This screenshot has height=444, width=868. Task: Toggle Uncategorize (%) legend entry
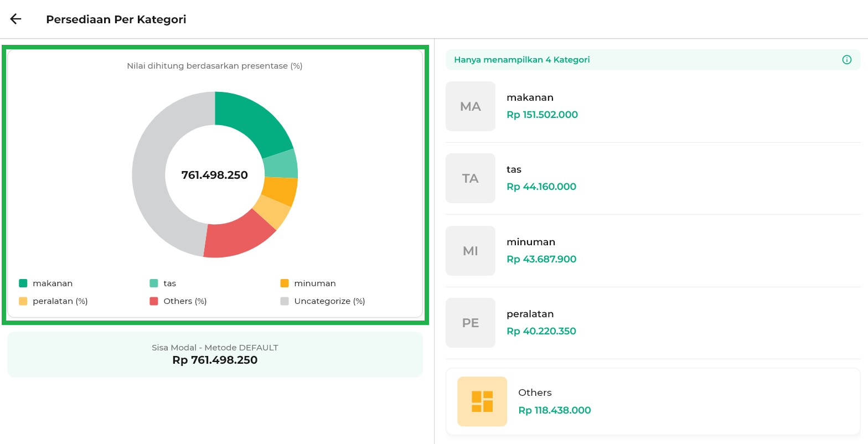(x=322, y=301)
